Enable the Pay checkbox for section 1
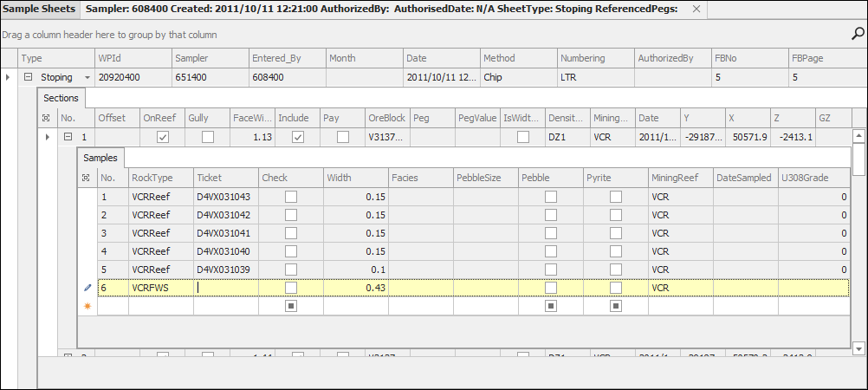Image resolution: width=868 pixels, height=390 pixels. pyautogui.click(x=343, y=137)
